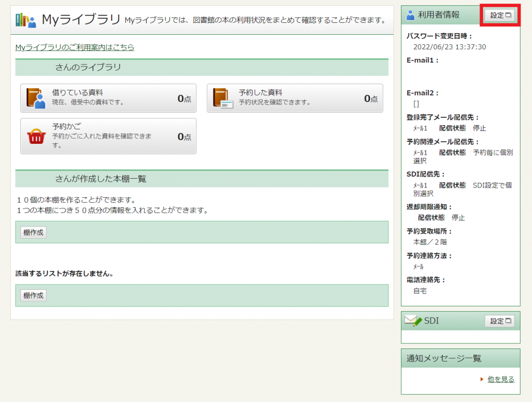The width and height of the screenshot is (532, 402).
Task: Click the upper 棚作成 button
Action: 33,232
